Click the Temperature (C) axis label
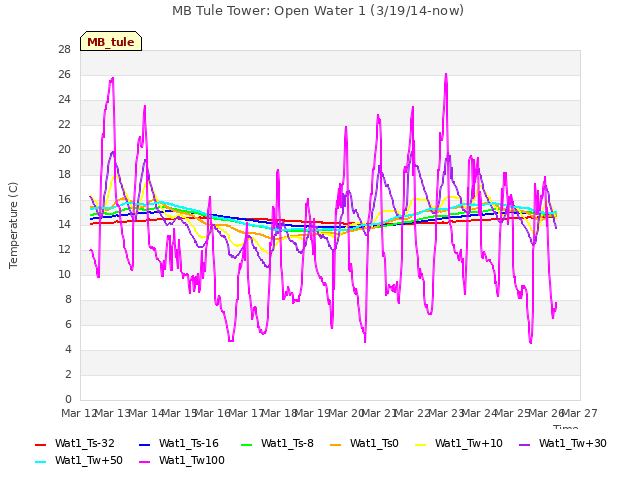 [x=13, y=225]
